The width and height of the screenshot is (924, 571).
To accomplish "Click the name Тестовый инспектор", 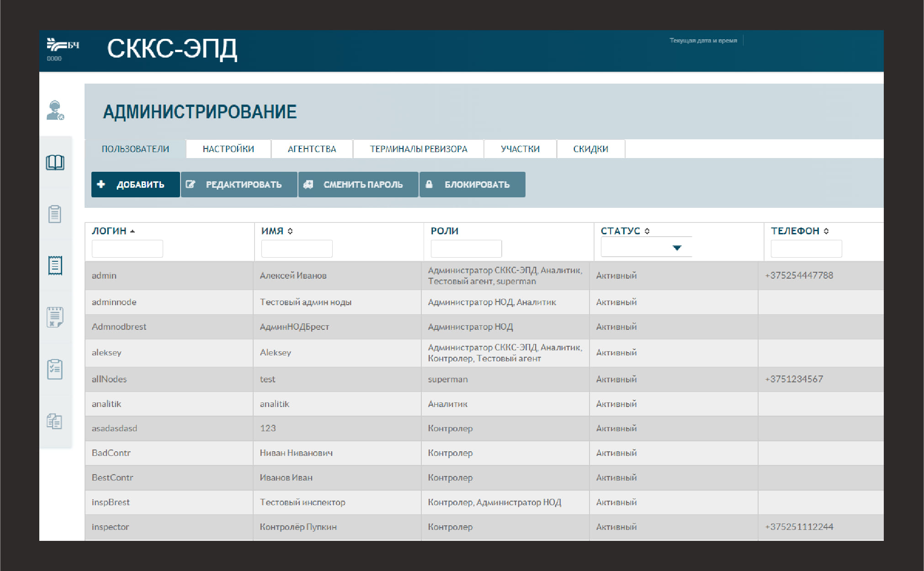I will pyautogui.click(x=303, y=502).
